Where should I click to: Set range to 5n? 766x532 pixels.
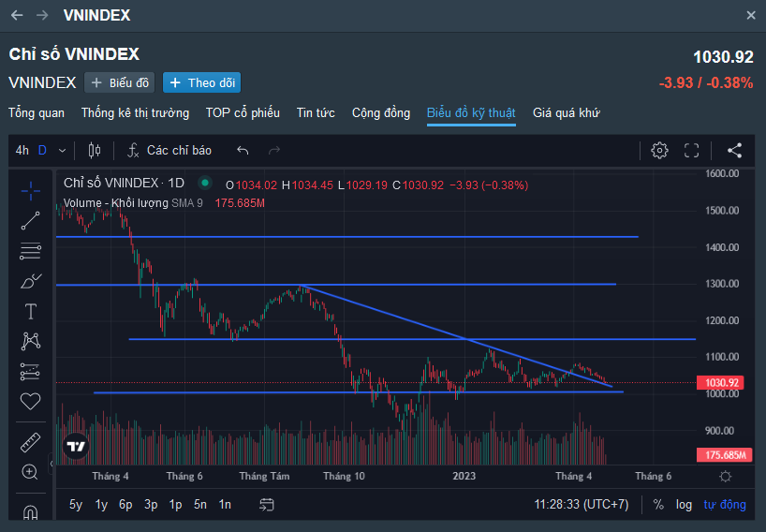(x=200, y=504)
